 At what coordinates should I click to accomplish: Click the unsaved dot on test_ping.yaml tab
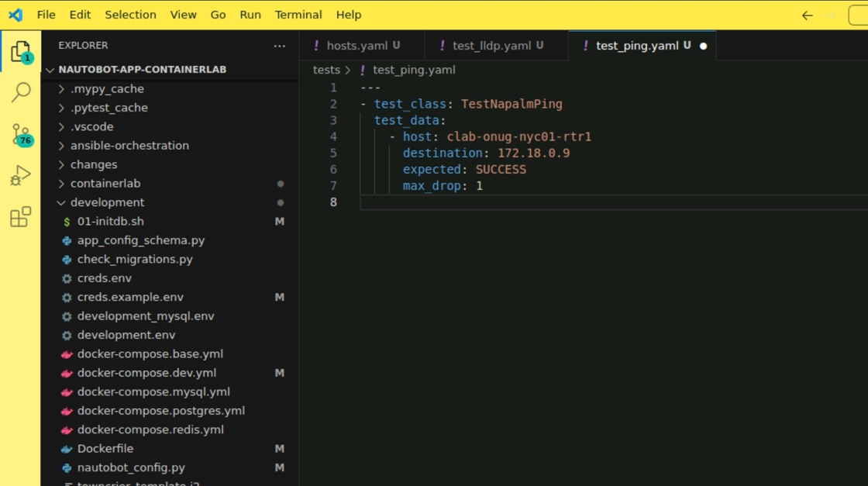pos(704,46)
